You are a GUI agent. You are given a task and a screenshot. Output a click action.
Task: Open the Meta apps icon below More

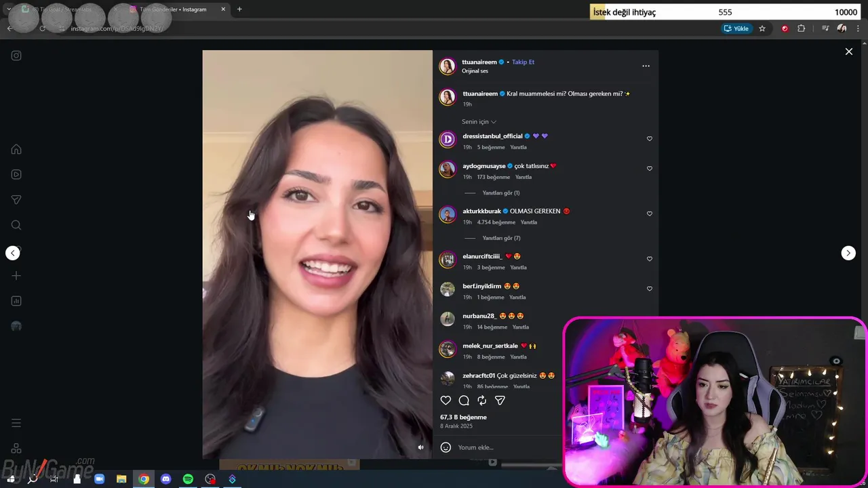coord(16,448)
